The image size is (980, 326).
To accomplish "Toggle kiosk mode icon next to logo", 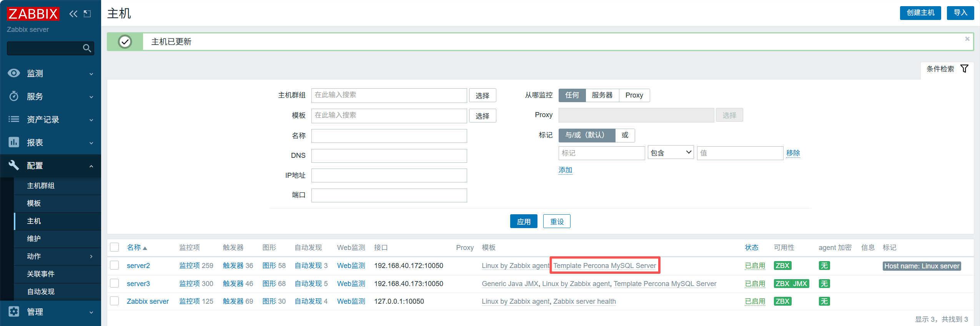I will tap(87, 14).
